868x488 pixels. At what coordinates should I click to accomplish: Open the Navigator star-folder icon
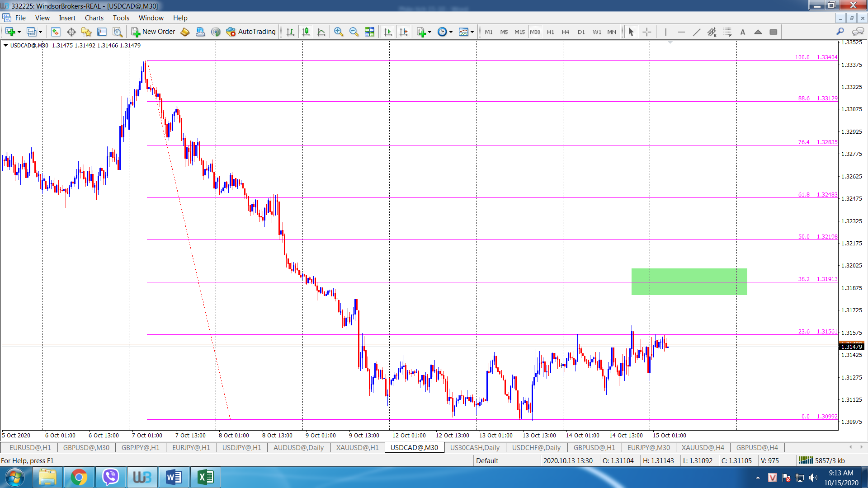tap(86, 32)
